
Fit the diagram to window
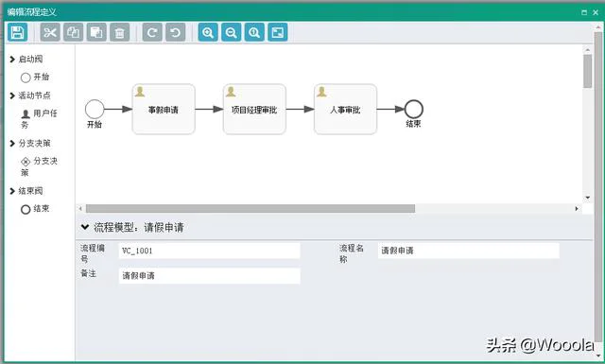(277, 32)
